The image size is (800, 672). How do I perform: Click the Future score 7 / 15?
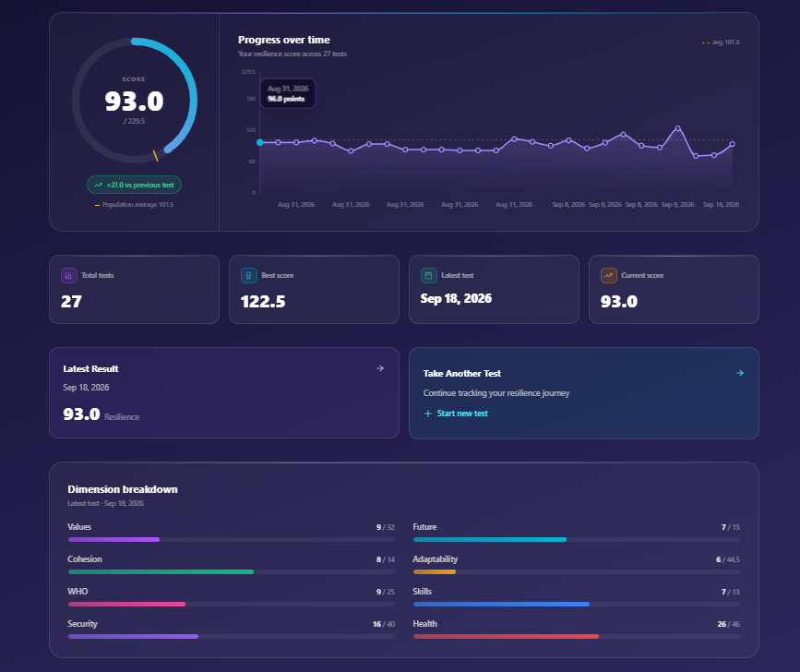pyautogui.click(x=731, y=527)
